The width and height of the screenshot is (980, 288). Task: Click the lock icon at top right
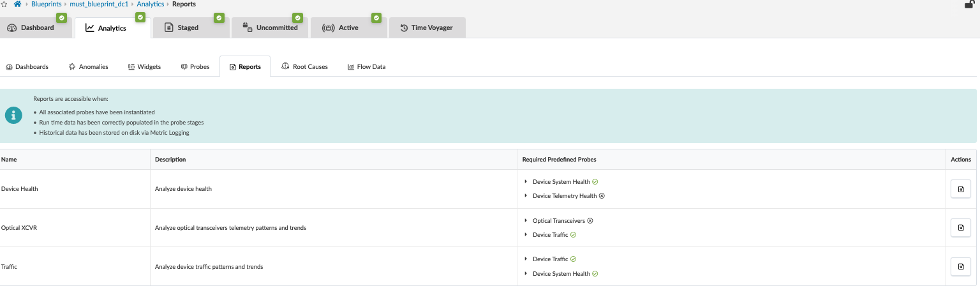click(969, 4)
